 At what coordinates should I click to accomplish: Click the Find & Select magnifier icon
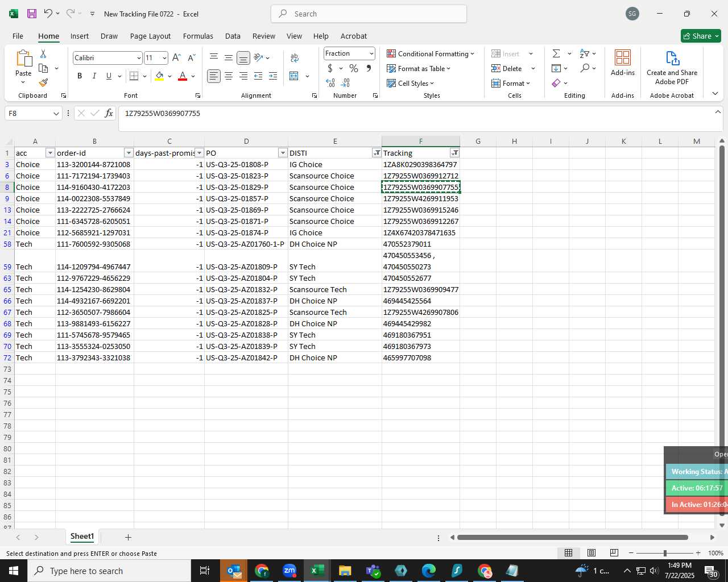click(585, 68)
